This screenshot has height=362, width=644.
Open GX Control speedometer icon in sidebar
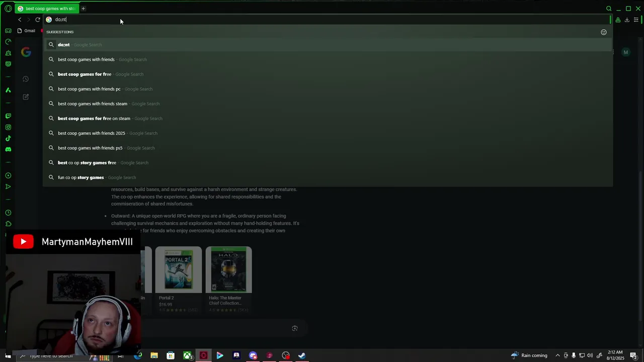click(x=8, y=42)
